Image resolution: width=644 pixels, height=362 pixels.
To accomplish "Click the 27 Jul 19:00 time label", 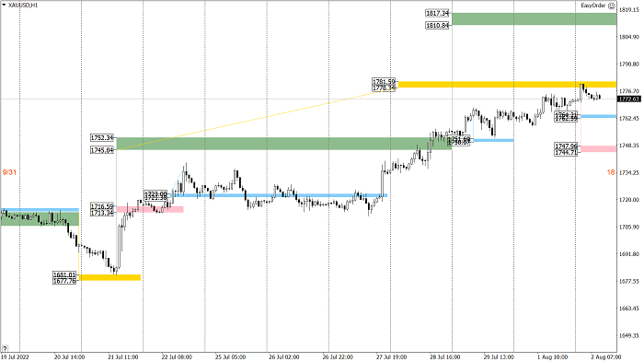I will 391,357.
